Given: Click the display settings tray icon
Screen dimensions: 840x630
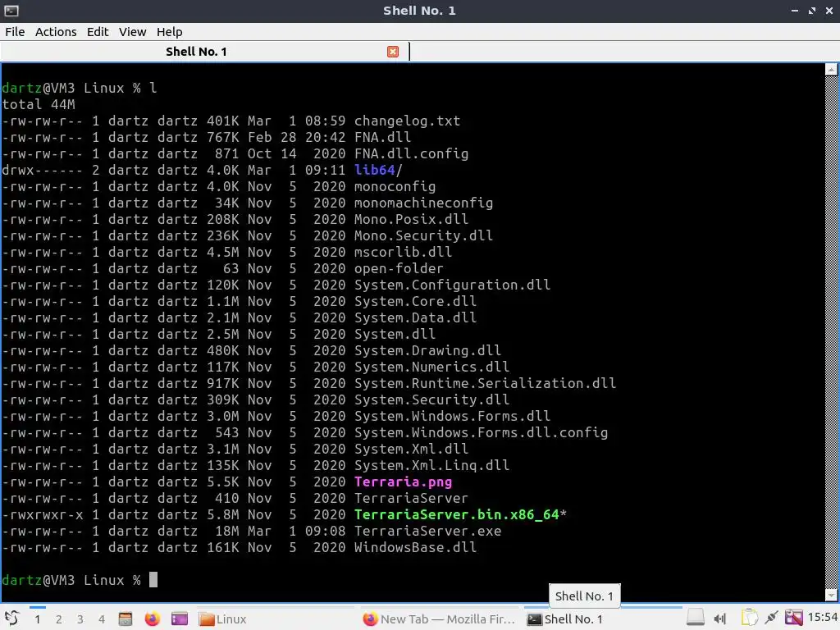Looking at the screenshot, I should pos(794,619).
